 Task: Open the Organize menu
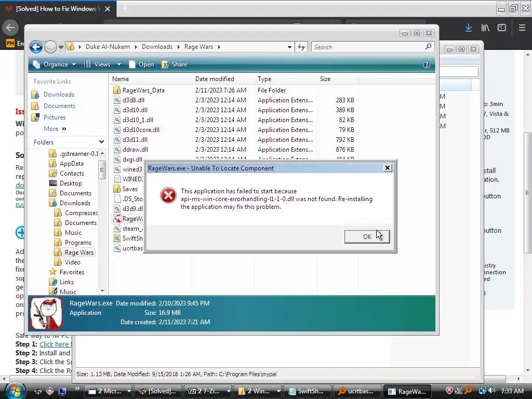[54, 64]
